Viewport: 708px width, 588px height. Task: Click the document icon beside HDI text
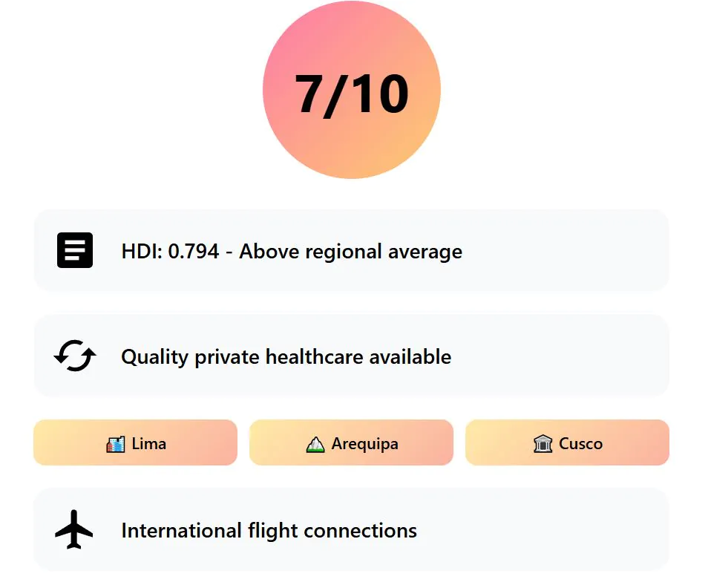coord(75,250)
